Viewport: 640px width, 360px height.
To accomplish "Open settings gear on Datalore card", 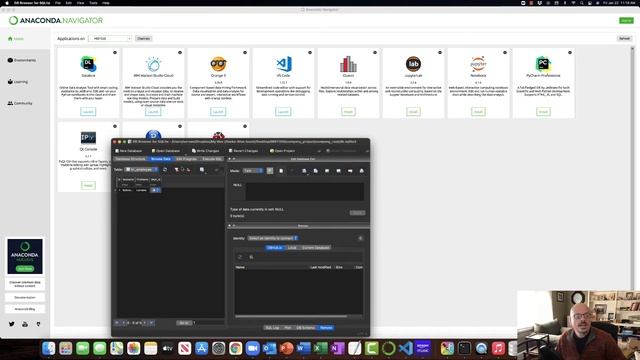I will (x=115, y=52).
